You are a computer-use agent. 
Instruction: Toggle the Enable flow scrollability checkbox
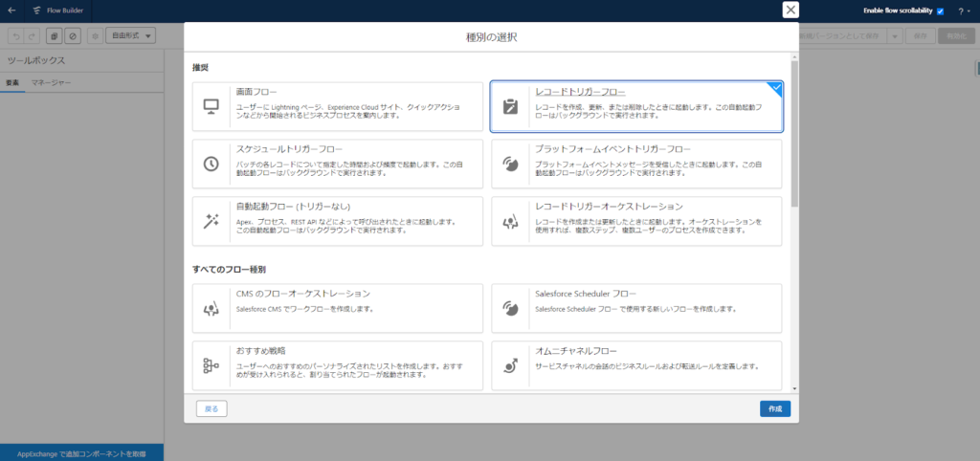[x=941, y=11]
